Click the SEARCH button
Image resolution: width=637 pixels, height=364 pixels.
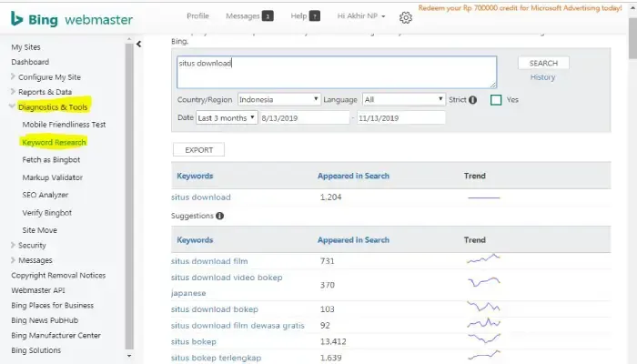[x=543, y=63]
